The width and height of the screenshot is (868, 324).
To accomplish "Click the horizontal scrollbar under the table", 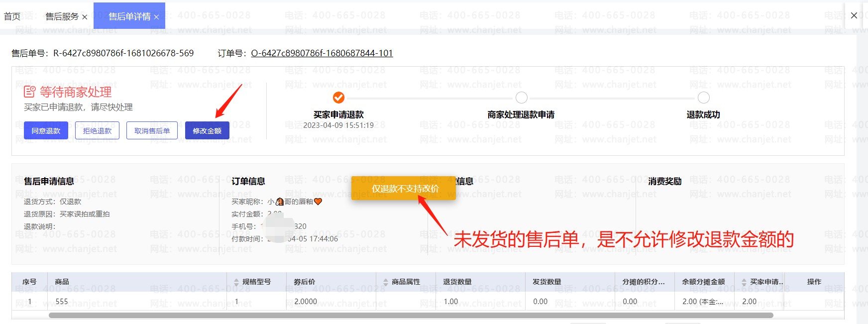I will tap(411, 315).
